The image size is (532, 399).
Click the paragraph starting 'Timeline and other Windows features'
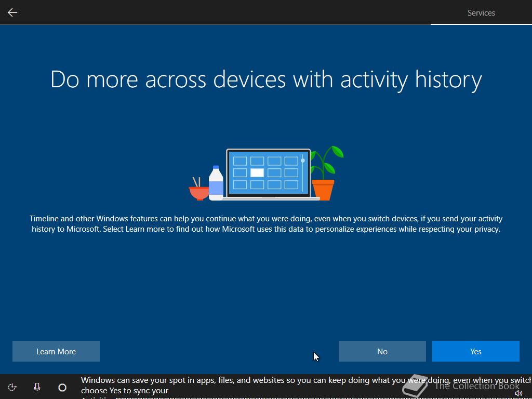click(x=266, y=223)
